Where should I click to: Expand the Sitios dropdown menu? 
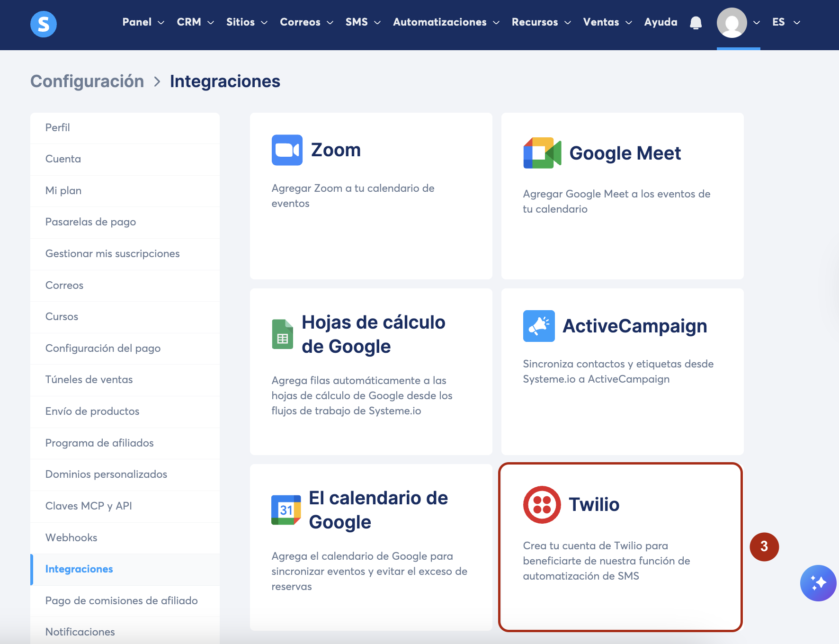pyautogui.click(x=247, y=22)
